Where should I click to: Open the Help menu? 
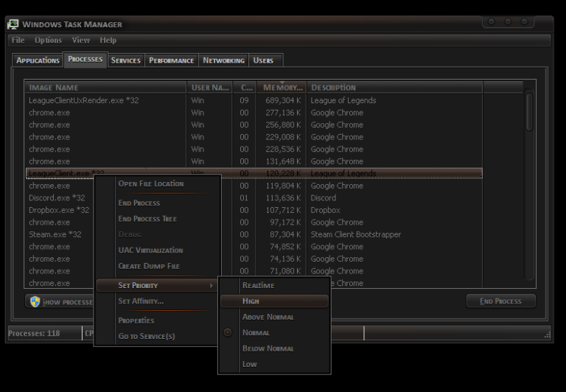coord(108,40)
